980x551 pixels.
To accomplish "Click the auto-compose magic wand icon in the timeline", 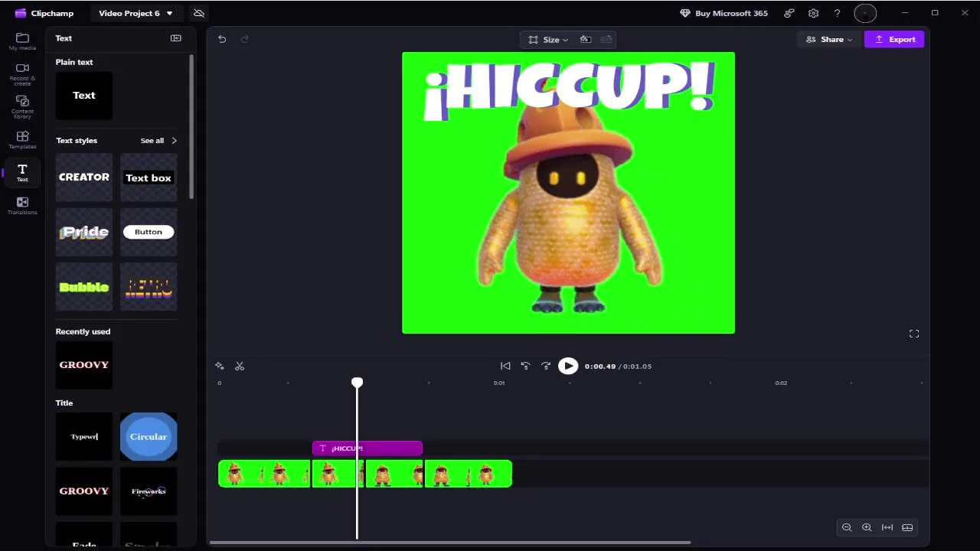I will point(220,367).
